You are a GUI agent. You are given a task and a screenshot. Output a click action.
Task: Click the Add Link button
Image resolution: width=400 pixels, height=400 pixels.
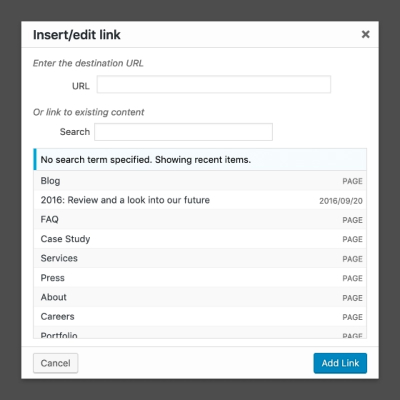(x=340, y=363)
